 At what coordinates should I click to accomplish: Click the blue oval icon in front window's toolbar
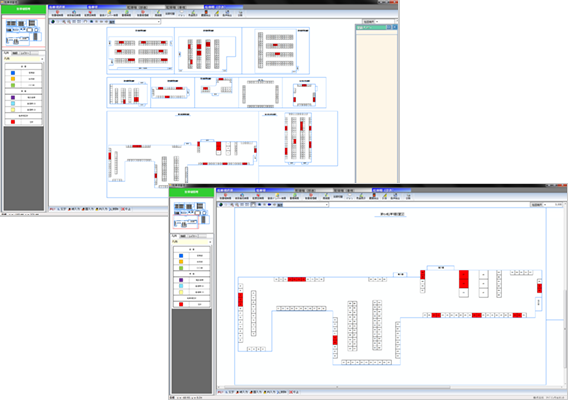269,205
